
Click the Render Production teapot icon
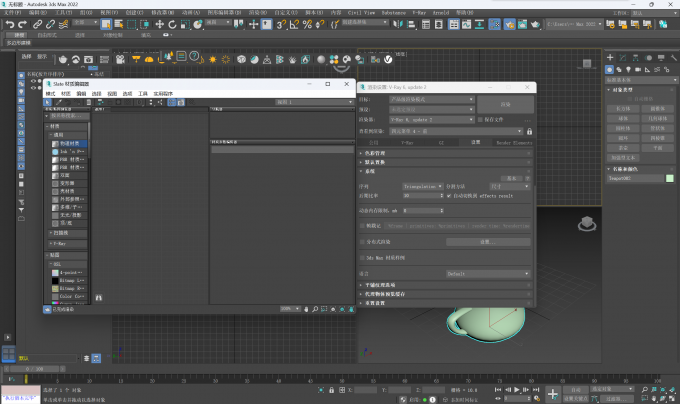click(535, 24)
